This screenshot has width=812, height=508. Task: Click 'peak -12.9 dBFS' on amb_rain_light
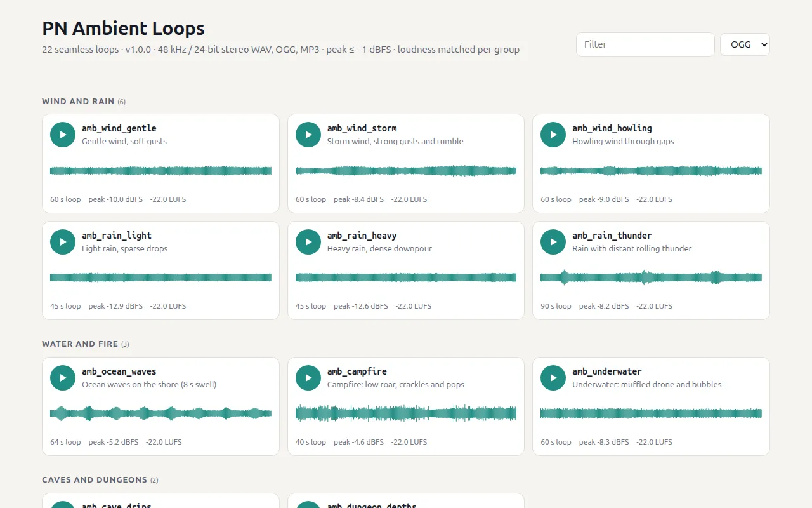tap(115, 306)
